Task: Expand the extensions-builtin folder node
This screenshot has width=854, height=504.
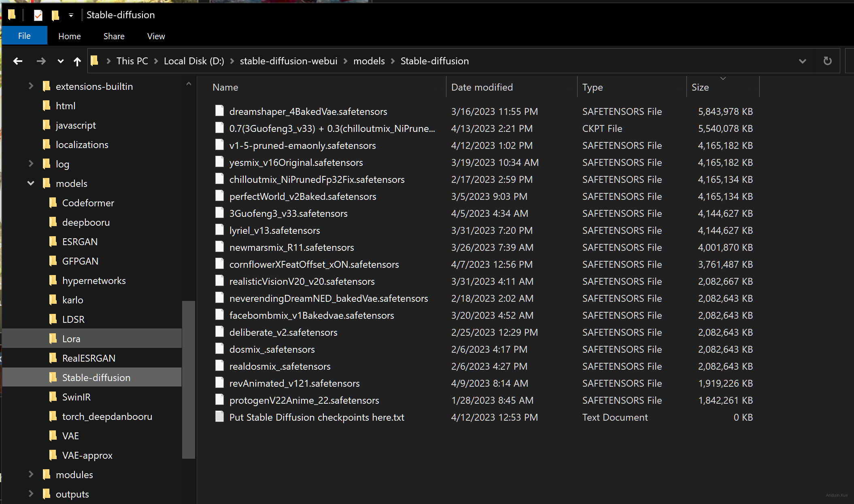Action: 31,86
